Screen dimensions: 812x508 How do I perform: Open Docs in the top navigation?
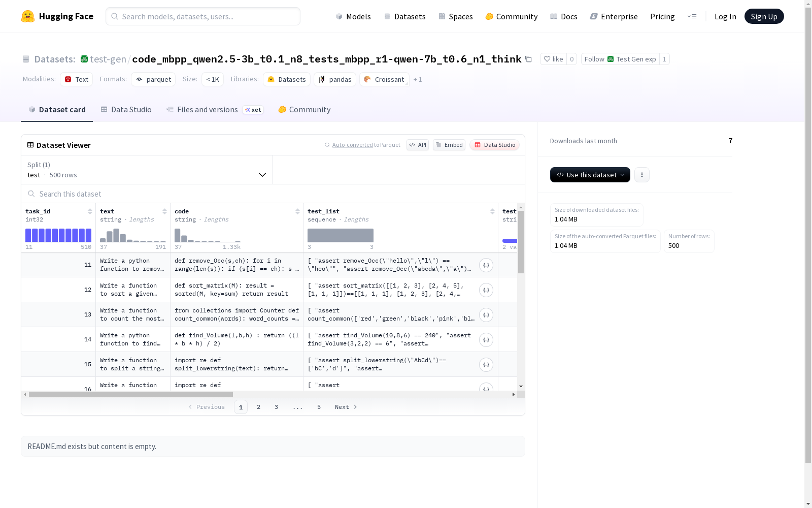click(564, 16)
